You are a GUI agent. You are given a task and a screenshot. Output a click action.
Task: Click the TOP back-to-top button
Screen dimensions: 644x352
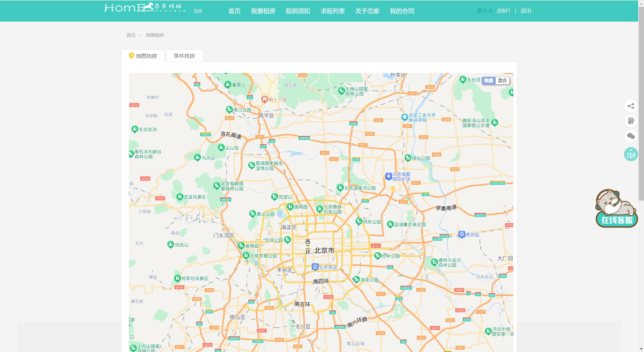(x=630, y=154)
